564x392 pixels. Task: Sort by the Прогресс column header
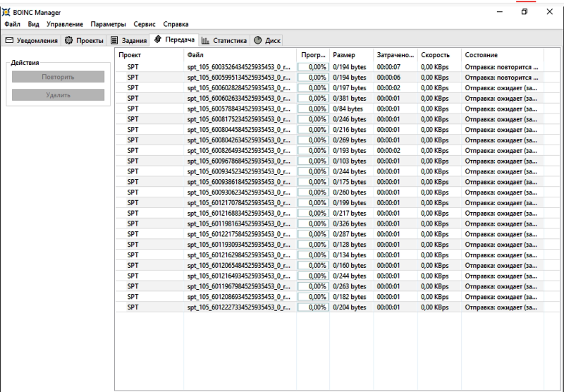(313, 55)
